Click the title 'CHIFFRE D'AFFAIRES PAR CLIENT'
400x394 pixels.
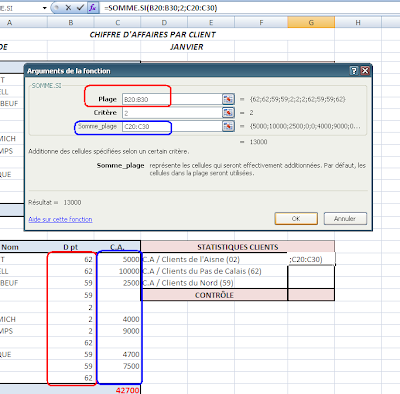click(153, 35)
